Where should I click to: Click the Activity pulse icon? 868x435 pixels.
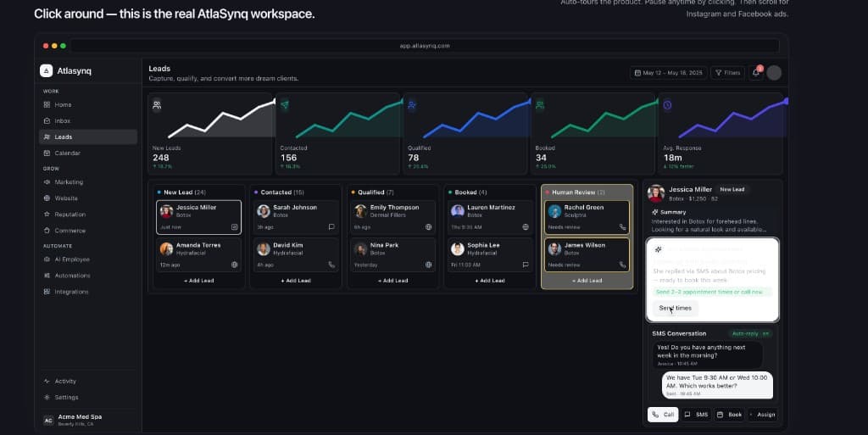tap(47, 381)
